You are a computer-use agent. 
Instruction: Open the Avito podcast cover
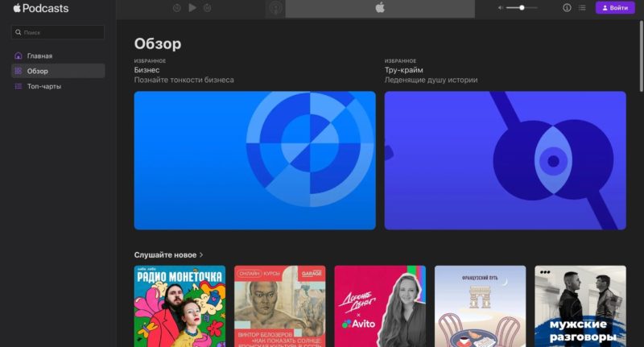[380, 307]
